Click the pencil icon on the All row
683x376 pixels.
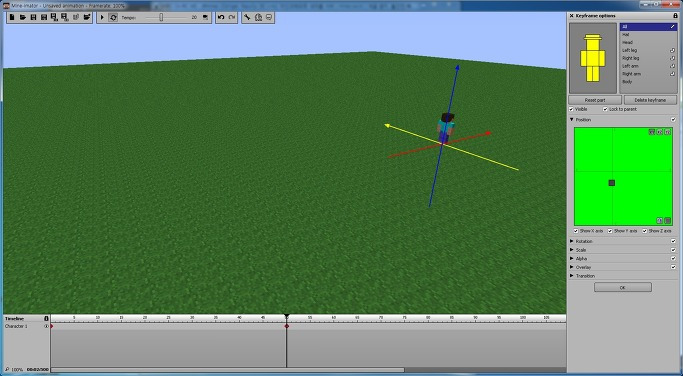pyautogui.click(x=673, y=27)
